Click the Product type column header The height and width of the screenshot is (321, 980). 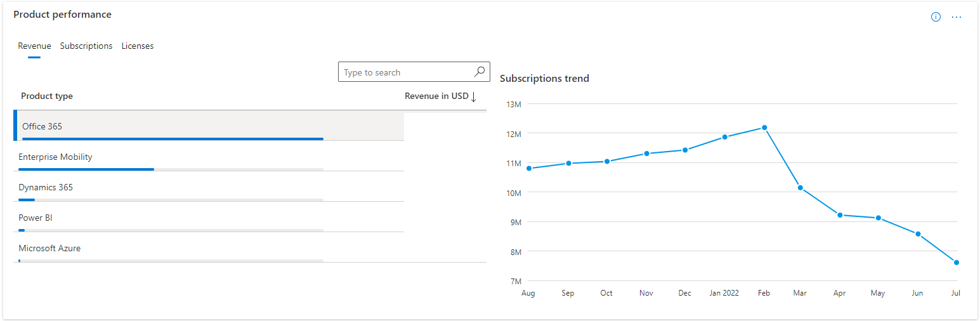coord(47,96)
